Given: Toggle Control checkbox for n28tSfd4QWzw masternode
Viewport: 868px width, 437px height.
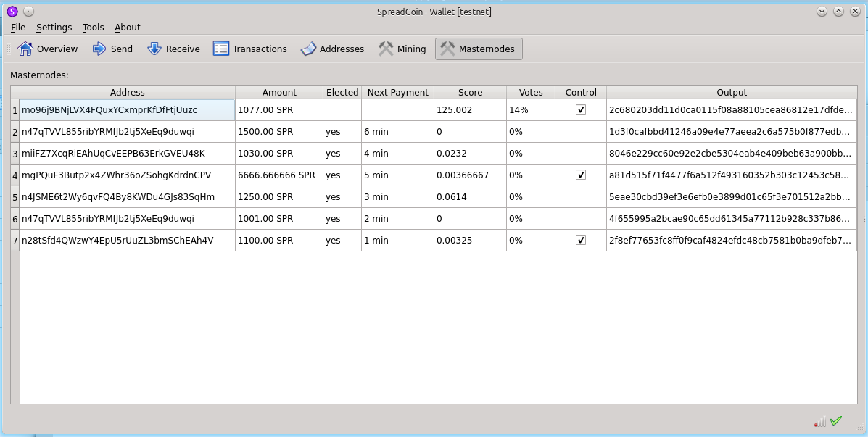Looking at the screenshot, I should point(581,240).
